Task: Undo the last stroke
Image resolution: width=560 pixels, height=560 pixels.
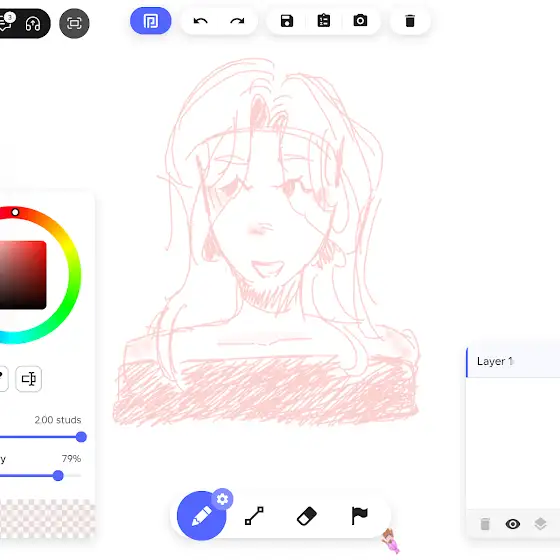Action: click(x=200, y=21)
